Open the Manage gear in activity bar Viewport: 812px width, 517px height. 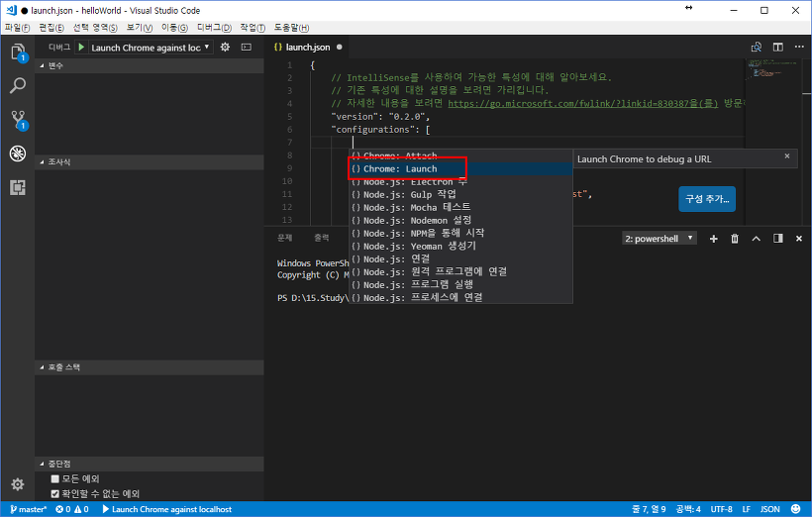[x=18, y=484]
